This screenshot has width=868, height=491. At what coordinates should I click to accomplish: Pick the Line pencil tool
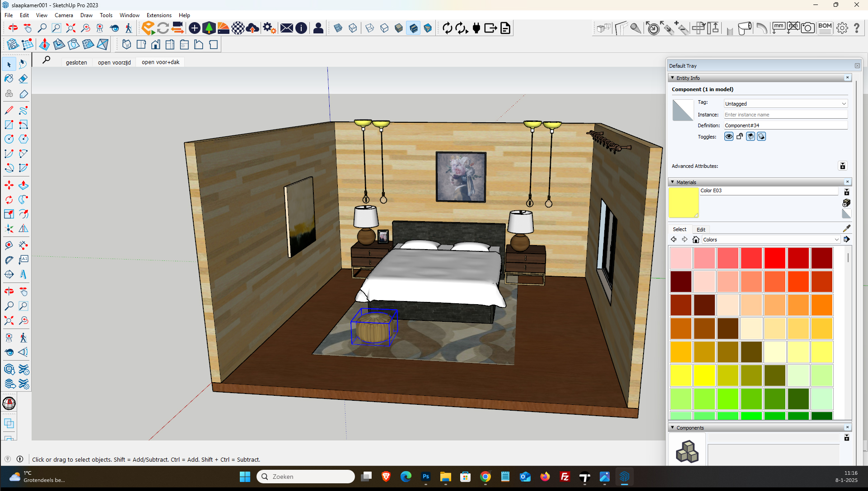click(x=9, y=110)
